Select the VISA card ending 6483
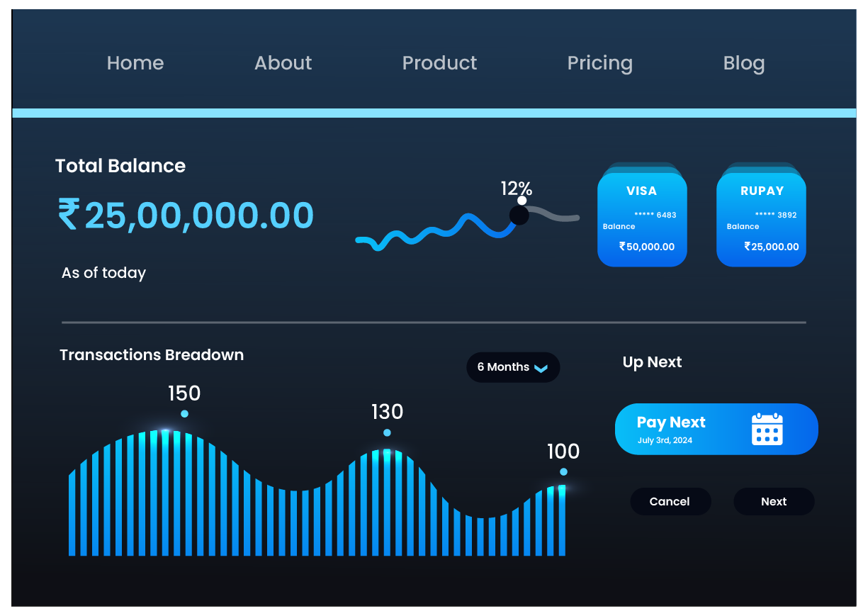868x616 pixels. pyautogui.click(x=642, y=220)
